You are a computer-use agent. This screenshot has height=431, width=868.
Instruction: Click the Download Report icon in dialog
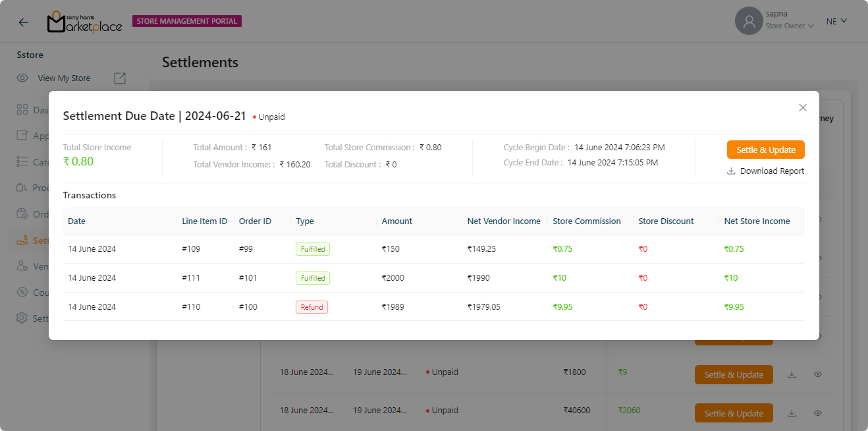coord(731,171)
